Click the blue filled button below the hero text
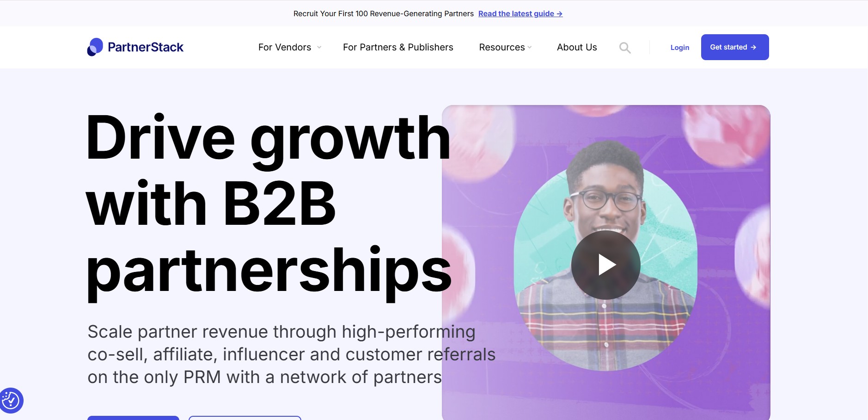Image resolution: width=868 pixels, height=420 pixels. [x=133, y=419]
